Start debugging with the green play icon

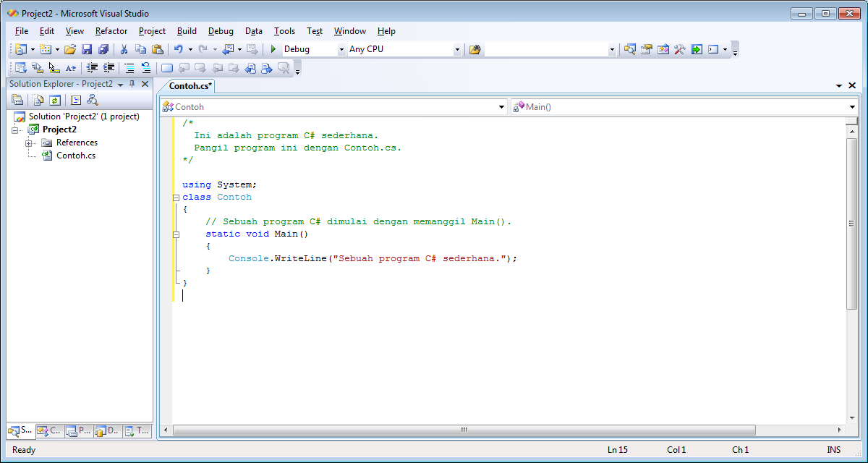[x=274, y=48]
